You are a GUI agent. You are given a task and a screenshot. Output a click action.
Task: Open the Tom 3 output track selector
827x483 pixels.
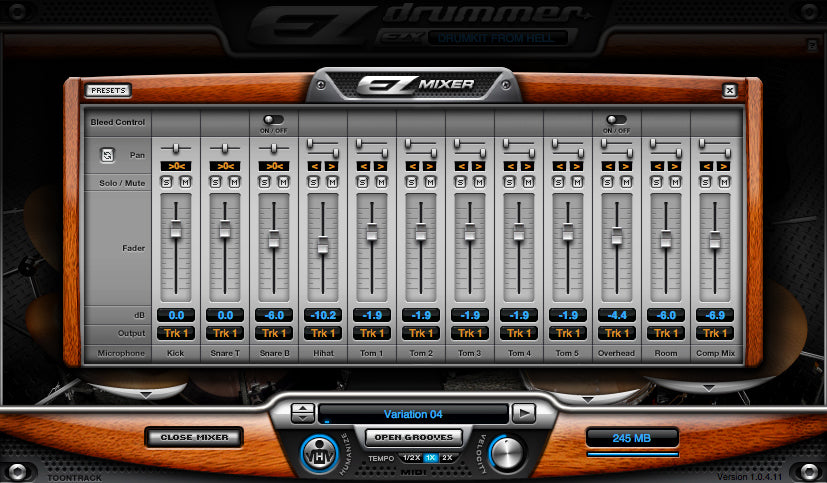click(x=469, y=333)
